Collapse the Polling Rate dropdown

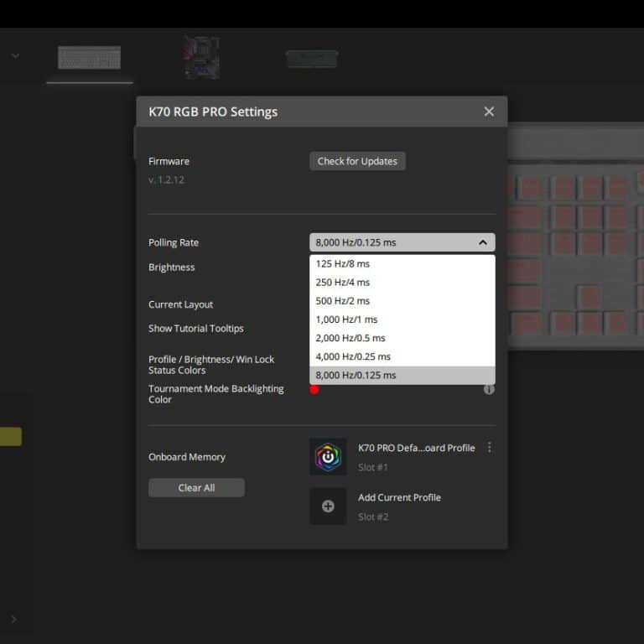[483, 242]
